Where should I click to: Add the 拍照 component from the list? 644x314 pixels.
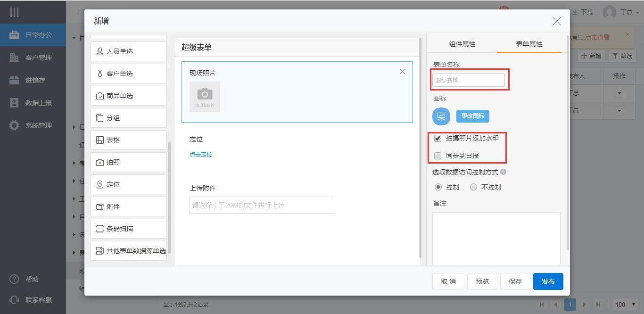[x=128, y=162]
